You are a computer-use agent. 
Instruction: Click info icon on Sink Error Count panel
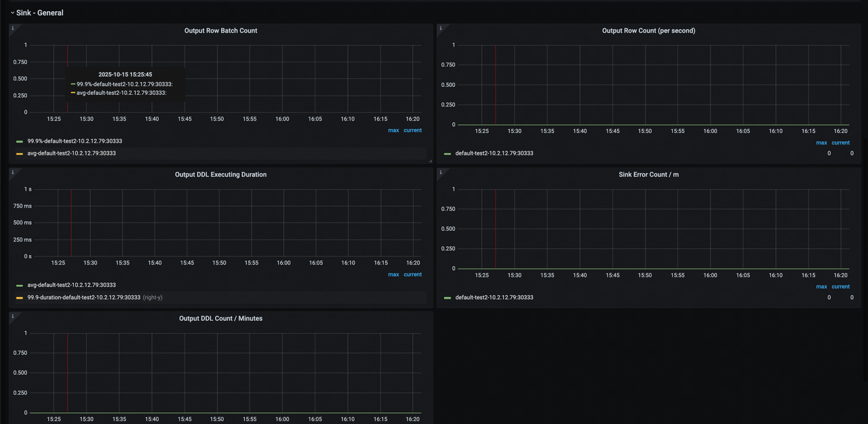pos(441,172)
